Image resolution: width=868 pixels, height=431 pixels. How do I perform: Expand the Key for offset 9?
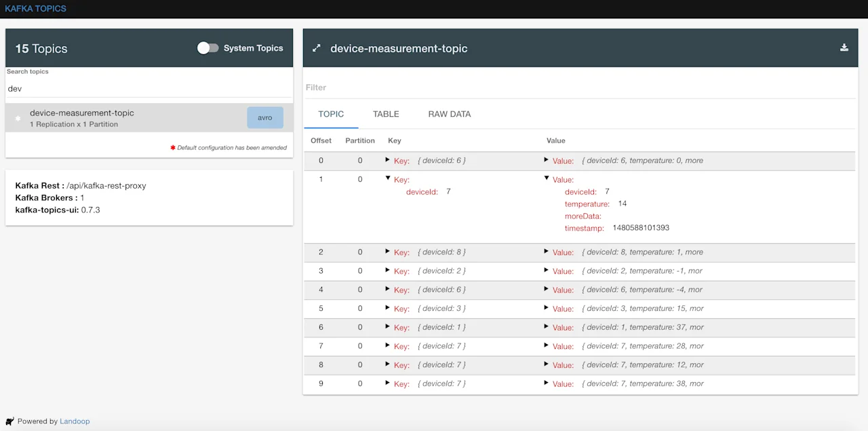(387, 382)
